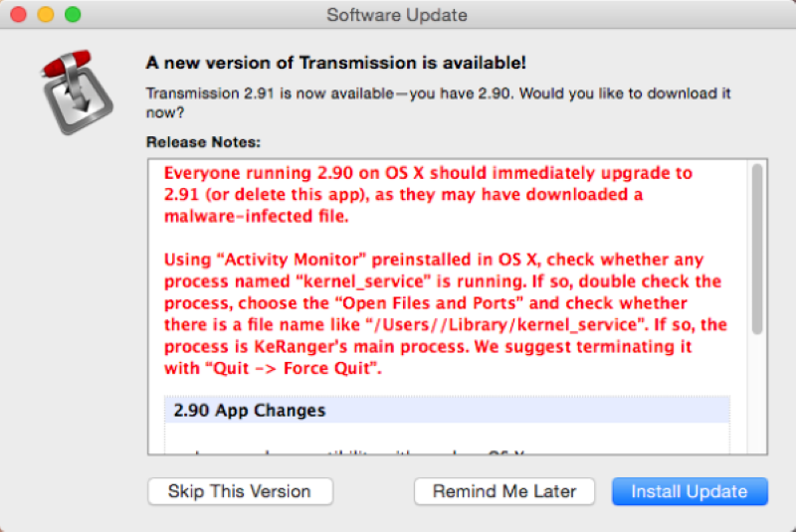Viewport: 796px width, 532px height.
Task: Zoom the window with the green button
Action: click(73, 15)
